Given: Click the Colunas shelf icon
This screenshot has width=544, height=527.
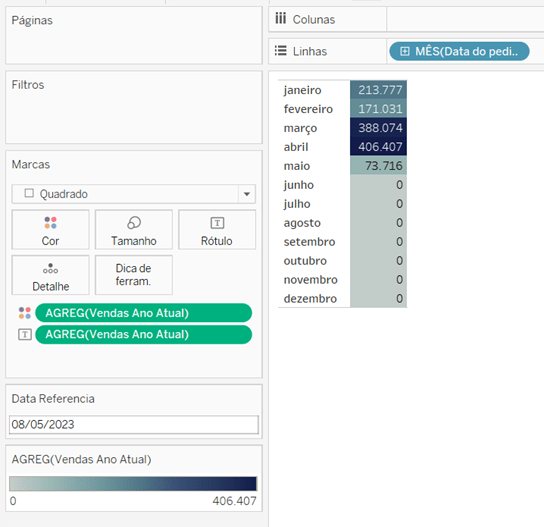Looking at the screenshot, I should tap(281, 18).
